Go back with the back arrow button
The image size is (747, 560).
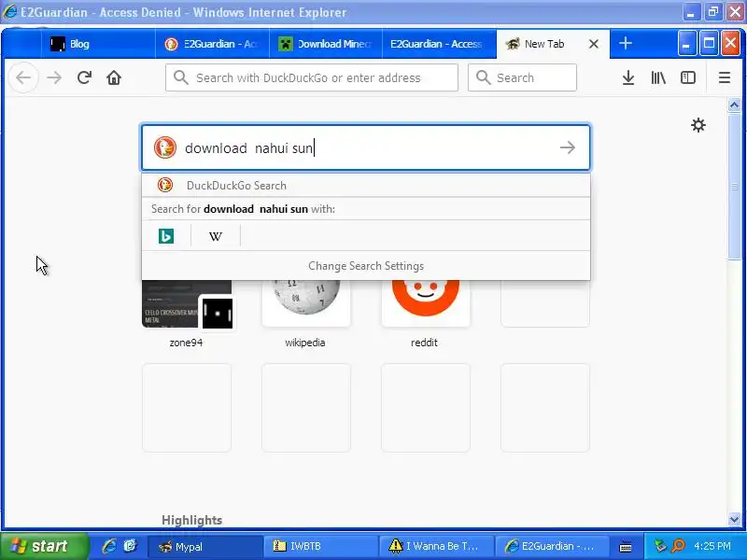(23, 77)
